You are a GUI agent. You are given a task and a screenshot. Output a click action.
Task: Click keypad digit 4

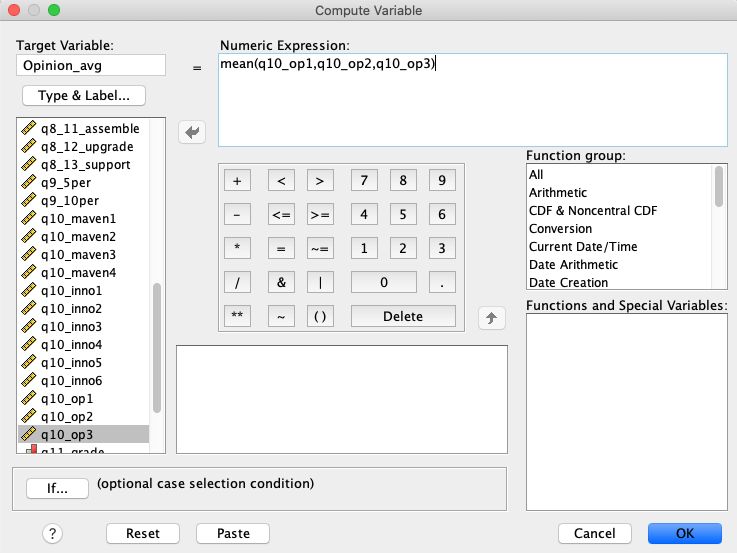[364, 215]
